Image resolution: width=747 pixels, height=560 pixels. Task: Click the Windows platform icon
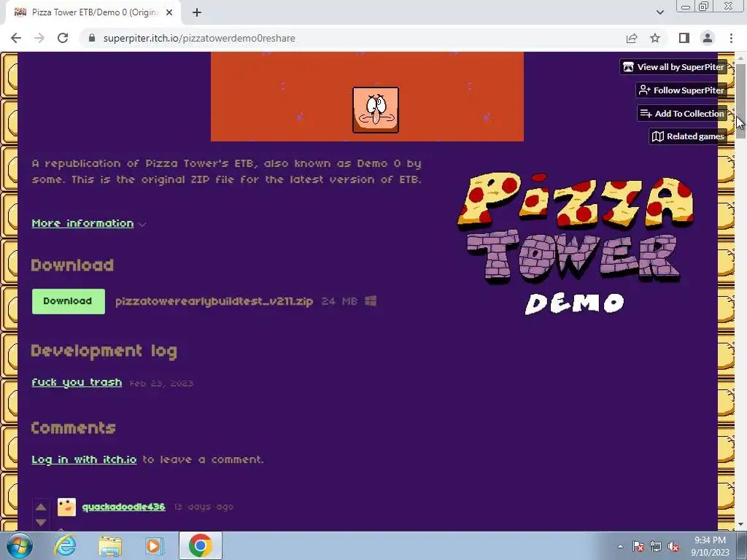[371, 301]
